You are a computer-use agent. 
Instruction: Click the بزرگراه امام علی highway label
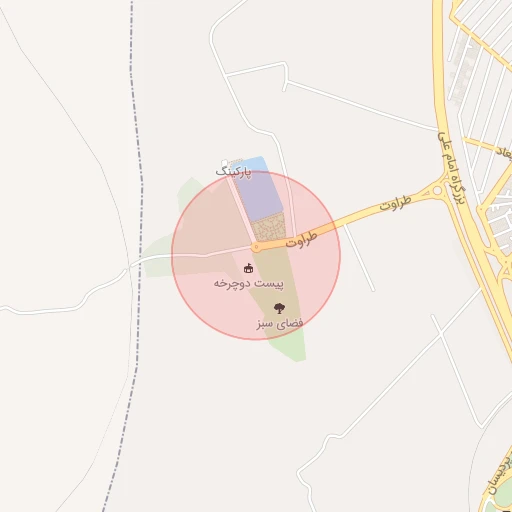click(451, 168)
